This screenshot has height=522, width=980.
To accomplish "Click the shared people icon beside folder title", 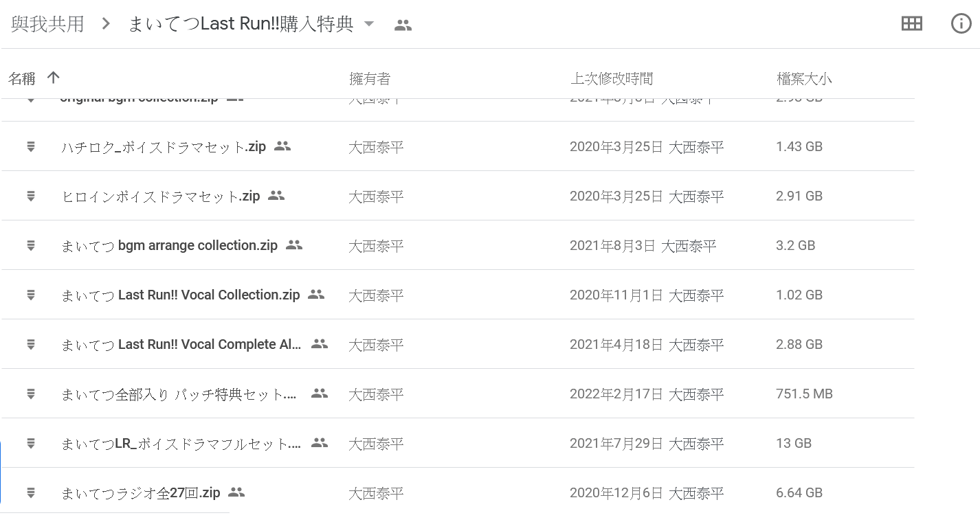I will click(403, 25).
